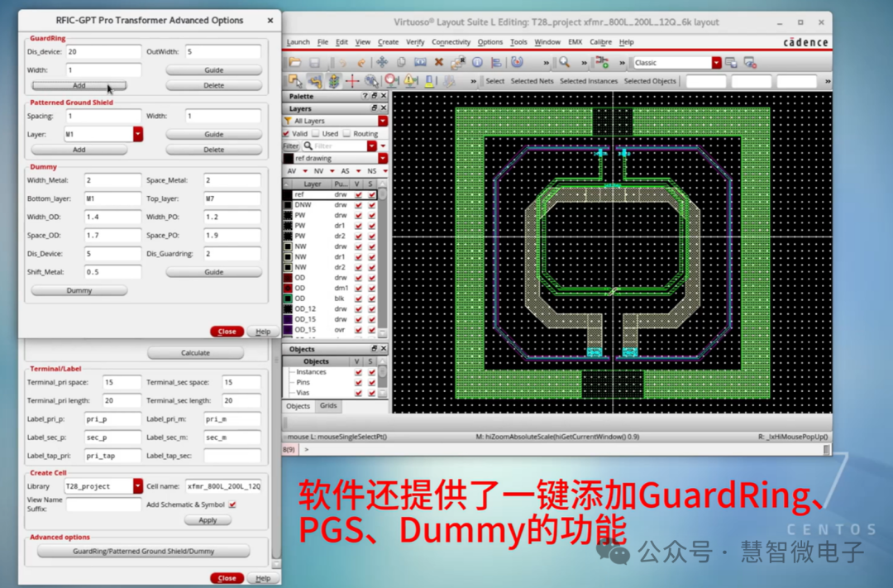
Task: Click the save workspace icon beside Classic
Action: (731, 62)
